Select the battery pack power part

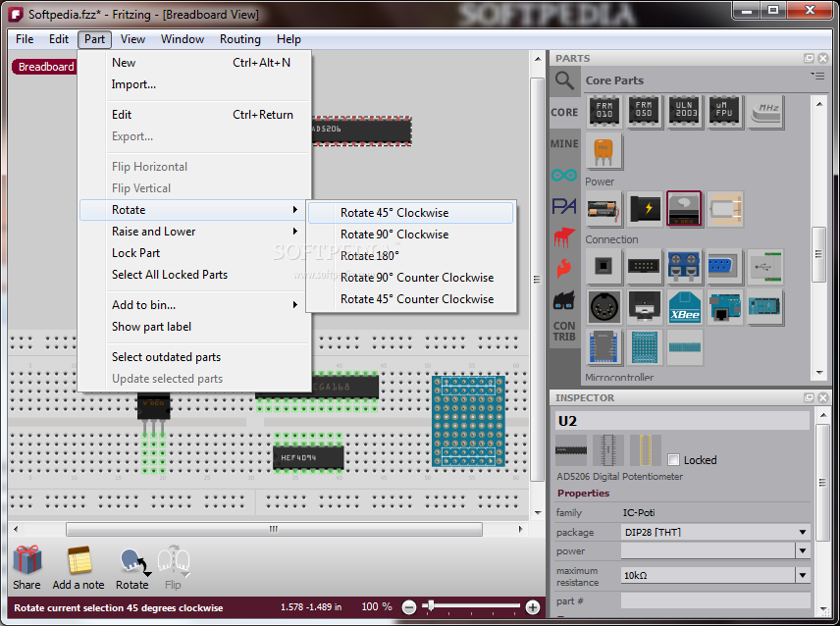coord(604,209)
